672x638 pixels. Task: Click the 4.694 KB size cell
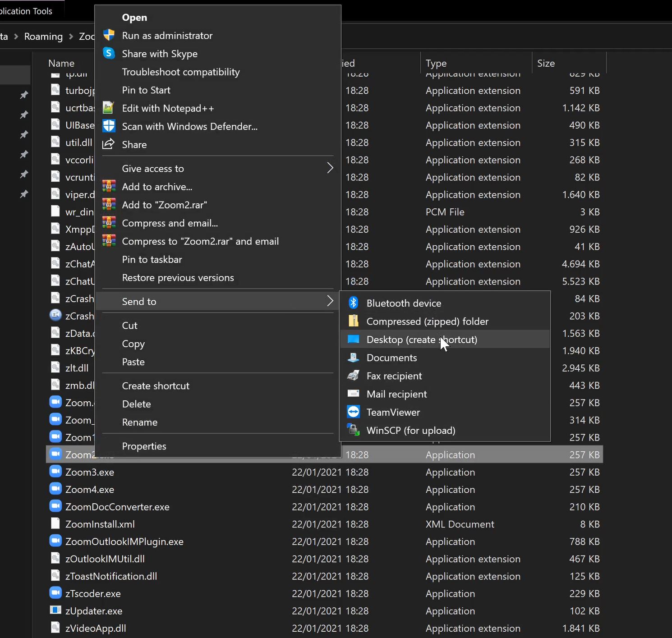click(x=580, y=264)
